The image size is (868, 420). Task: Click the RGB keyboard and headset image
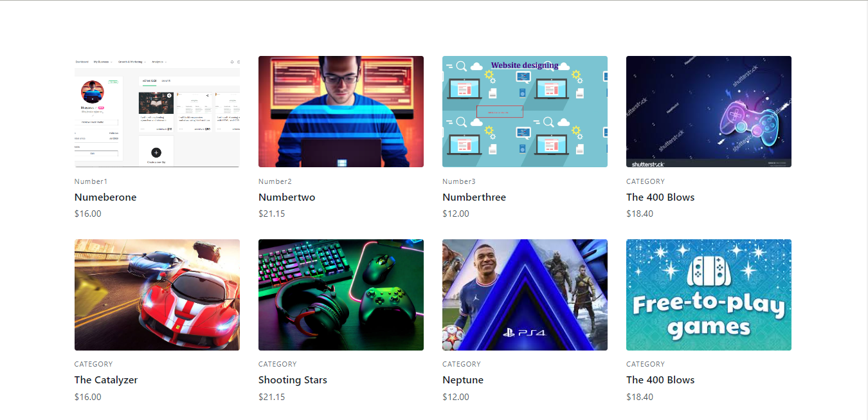click(341, 295)
